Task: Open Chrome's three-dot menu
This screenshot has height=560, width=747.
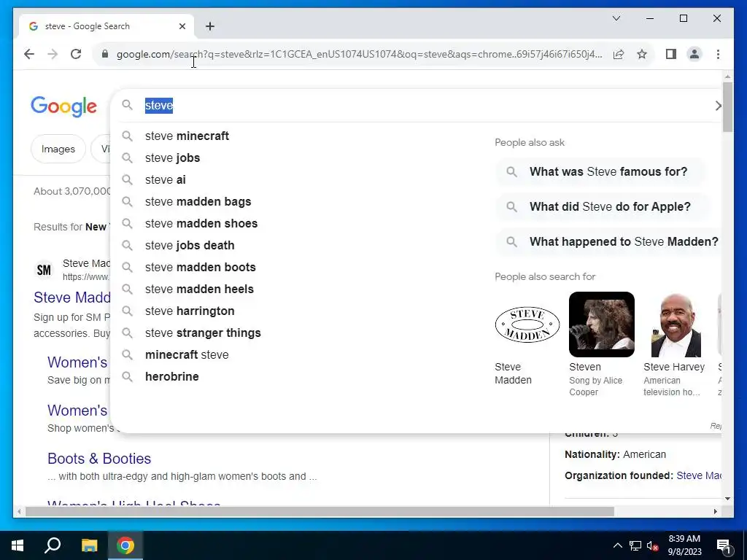Action: 718,54
